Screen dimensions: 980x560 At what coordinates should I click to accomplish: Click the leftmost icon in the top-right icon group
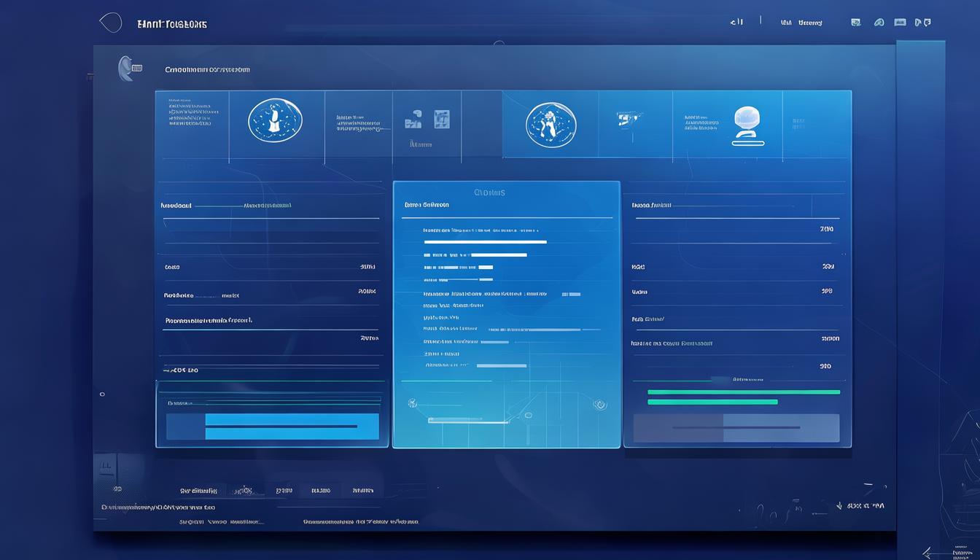pyautogui.click(x=855, y=23)
